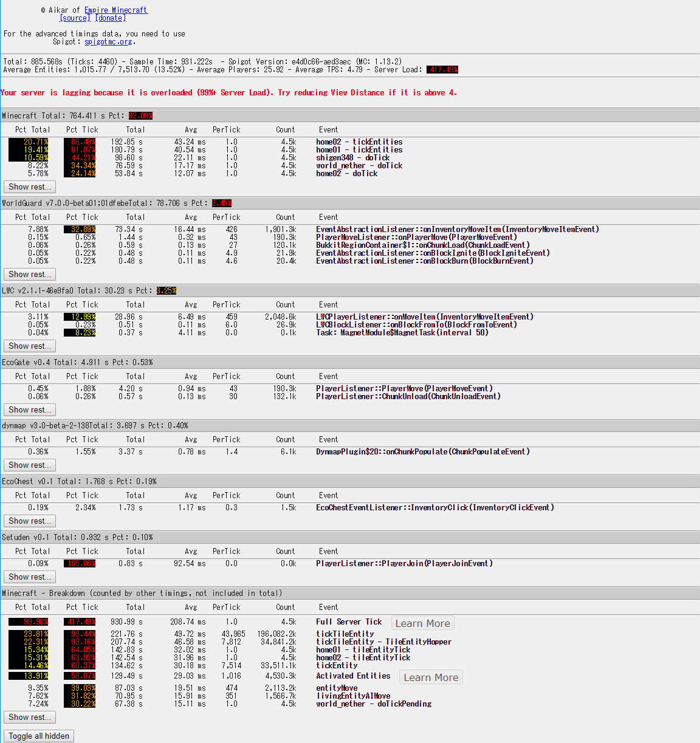The image size is (700, 743).
Task: Click the [source] link
Action: (x=75, y=18)
